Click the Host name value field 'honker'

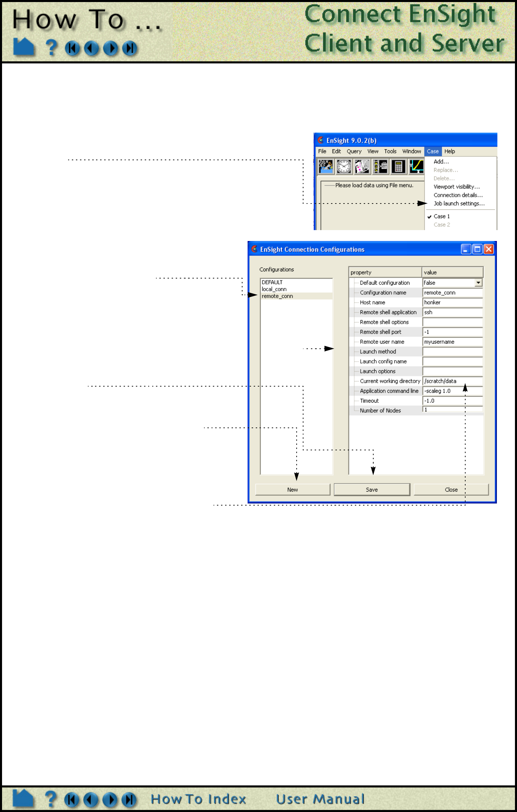(453, 302)
